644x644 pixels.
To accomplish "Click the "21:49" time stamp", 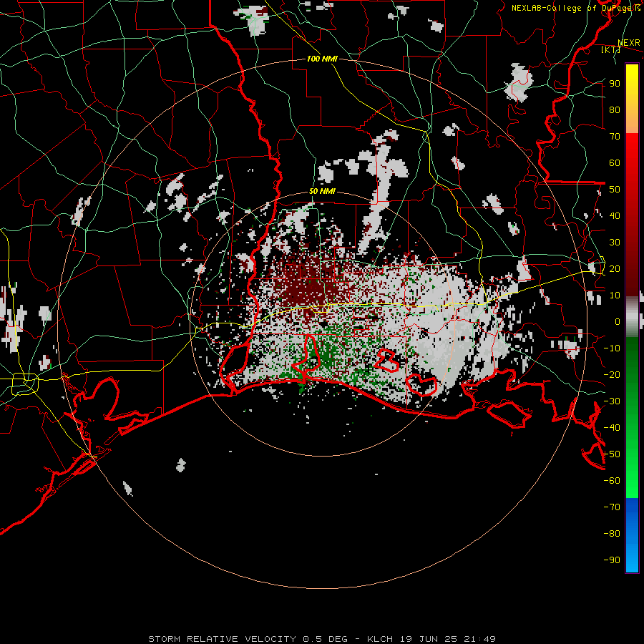I will click(x=480, y=639).
